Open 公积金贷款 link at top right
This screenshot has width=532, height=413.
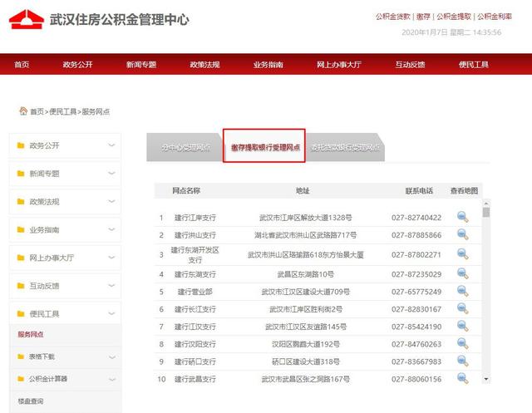(x=393, y=17)
